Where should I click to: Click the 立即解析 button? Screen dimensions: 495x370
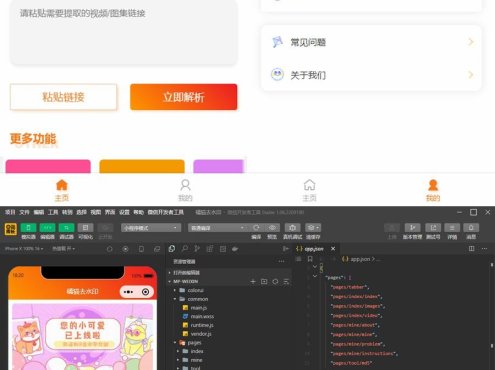coord(184,97)
